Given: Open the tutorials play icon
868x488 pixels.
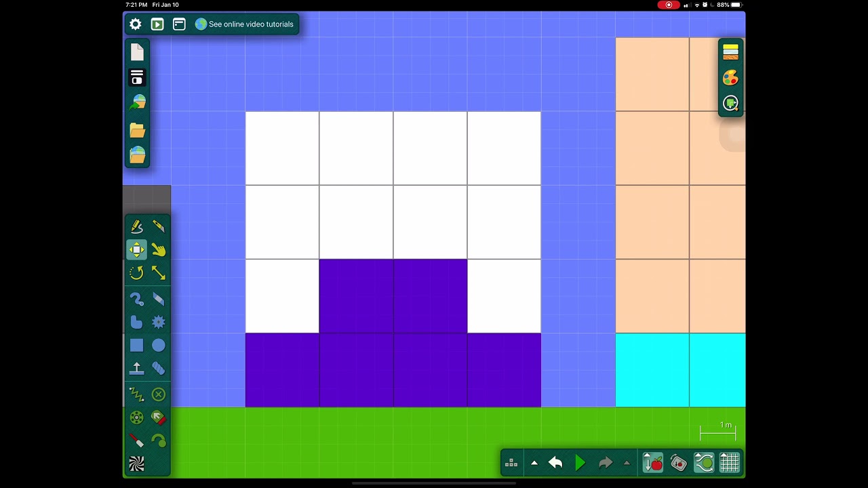Looking at the screenshot, I should [x=157, y=24].
